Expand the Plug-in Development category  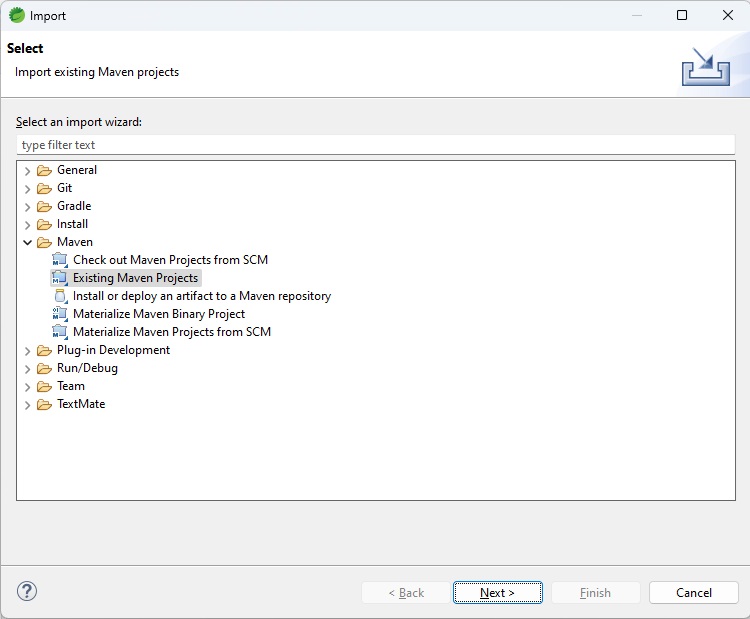[x=27, y=350]
